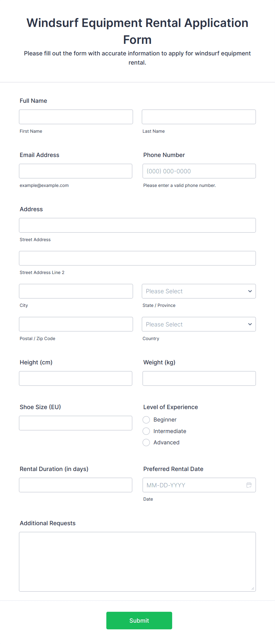Expand the Please Select country list
The image size is (275, 644).
pyautogui.click(x=199, y=324)
